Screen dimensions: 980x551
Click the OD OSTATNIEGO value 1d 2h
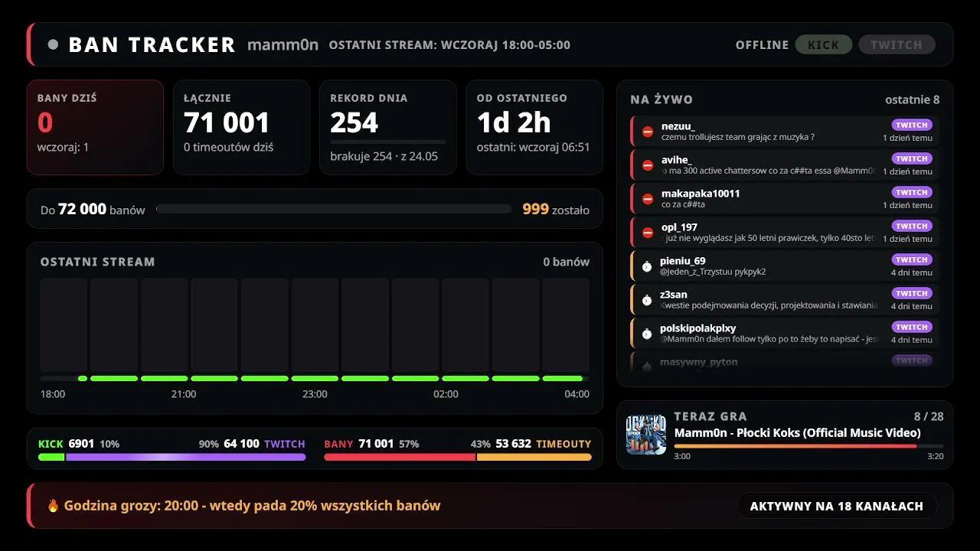click(x=514, y=122)
